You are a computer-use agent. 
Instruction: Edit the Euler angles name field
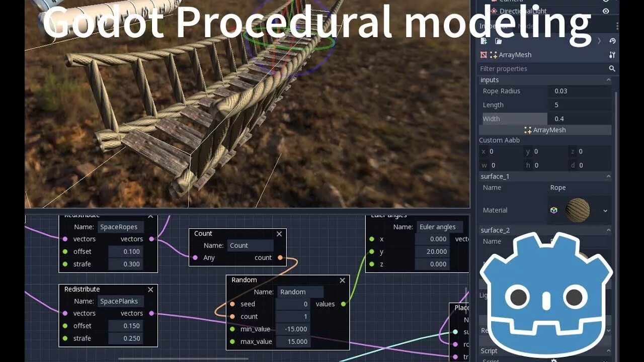point(439,227)
